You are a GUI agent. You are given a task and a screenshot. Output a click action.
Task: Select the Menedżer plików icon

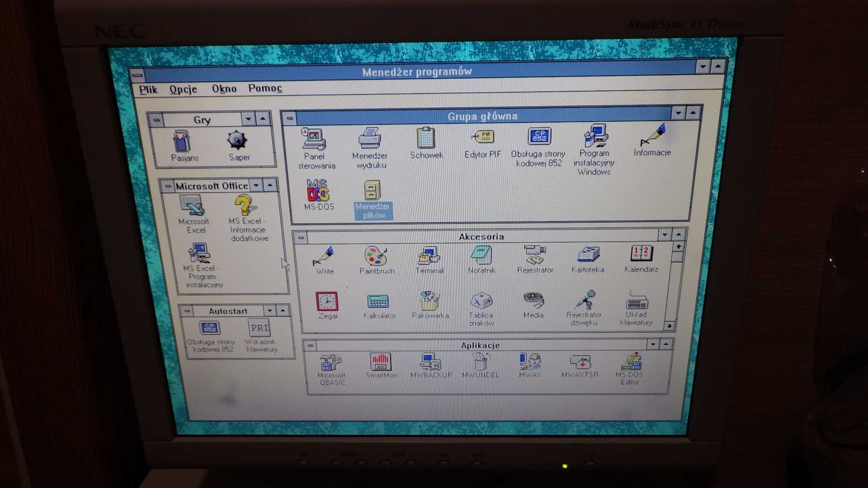(373, 190)
